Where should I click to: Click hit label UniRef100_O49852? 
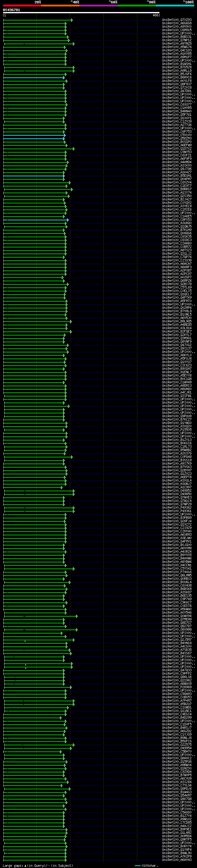click(x=177, y=491)
